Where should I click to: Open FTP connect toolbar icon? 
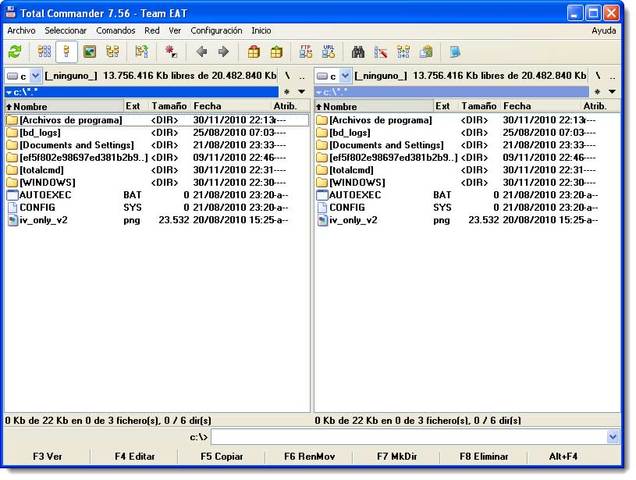click(x=306, y=52)
